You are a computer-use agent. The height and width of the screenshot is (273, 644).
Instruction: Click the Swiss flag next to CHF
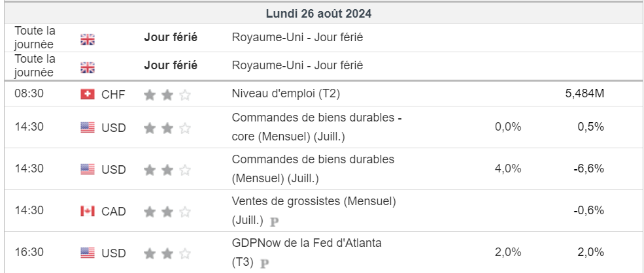click(88, 95)
